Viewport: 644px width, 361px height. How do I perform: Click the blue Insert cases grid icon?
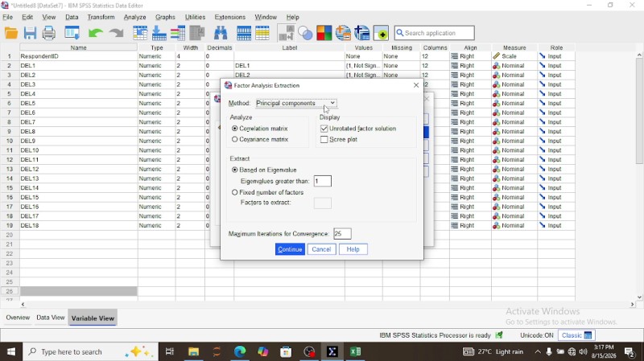(x=244, y=33)
